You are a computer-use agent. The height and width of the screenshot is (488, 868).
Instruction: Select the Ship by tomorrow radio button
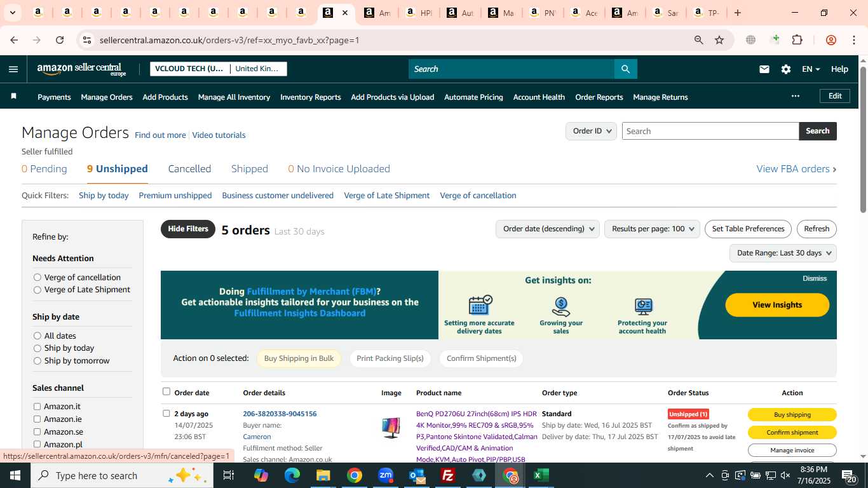pyautogui.click(x=37, y=361)
